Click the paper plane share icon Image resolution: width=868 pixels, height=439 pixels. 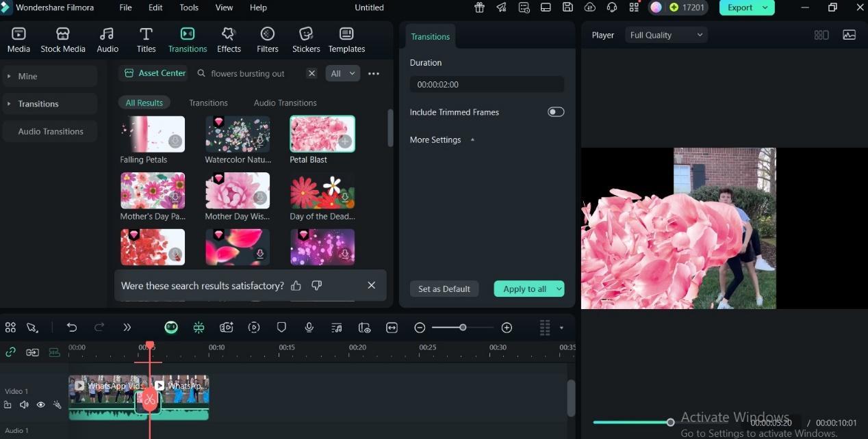tap(502, 8)
